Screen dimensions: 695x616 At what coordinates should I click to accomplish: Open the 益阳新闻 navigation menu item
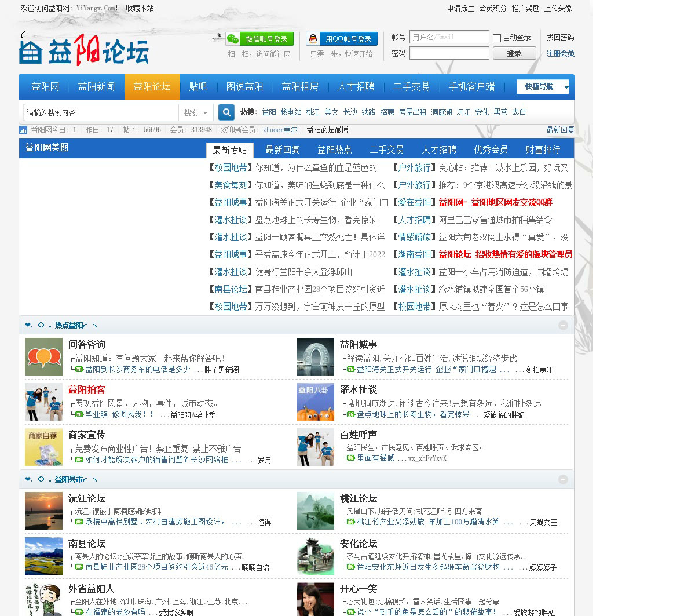pyautogui.click(x=96, y=87)
